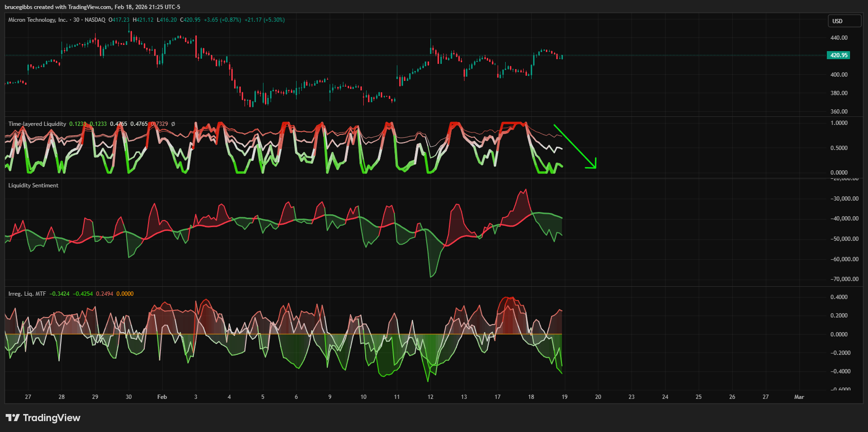868x432 pixels.
Task: Click the ∅ symbol in Time-layered Liquidity legend
Action: point(173,124)
